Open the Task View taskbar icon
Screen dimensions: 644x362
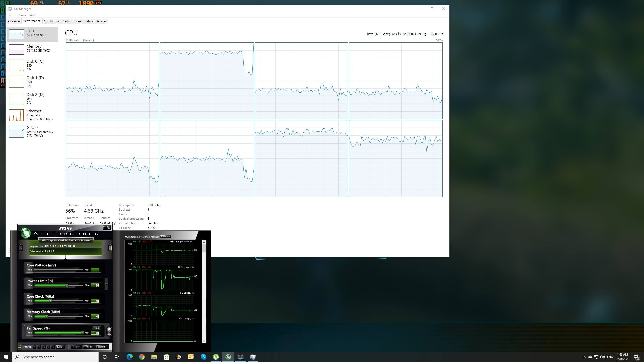pos(117,357)
